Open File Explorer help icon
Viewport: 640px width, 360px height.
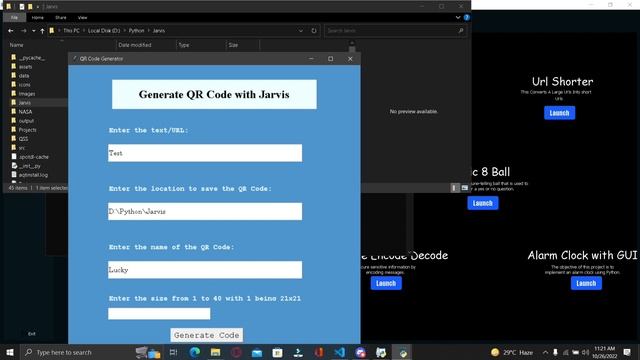coord(467,18)
